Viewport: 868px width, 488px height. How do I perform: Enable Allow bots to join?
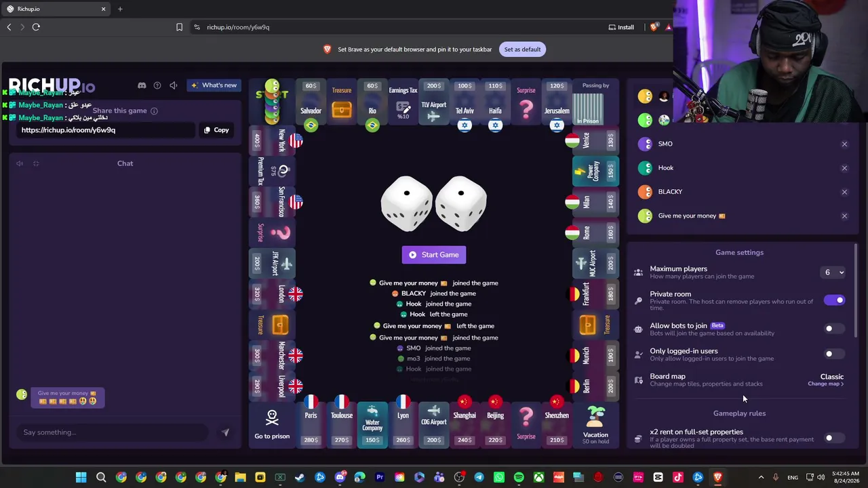(835, 329)
